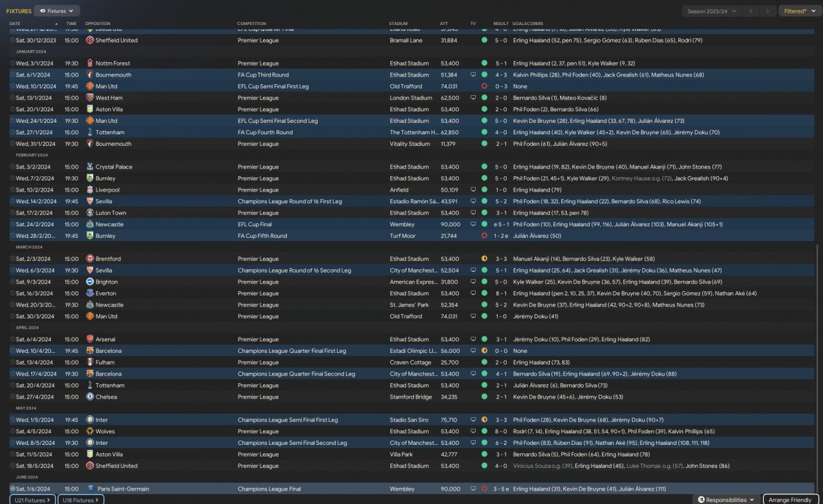823x504 pixels.
Task: Click the 'Stadio San Siro' stadium cell
Action: [410, 420]
